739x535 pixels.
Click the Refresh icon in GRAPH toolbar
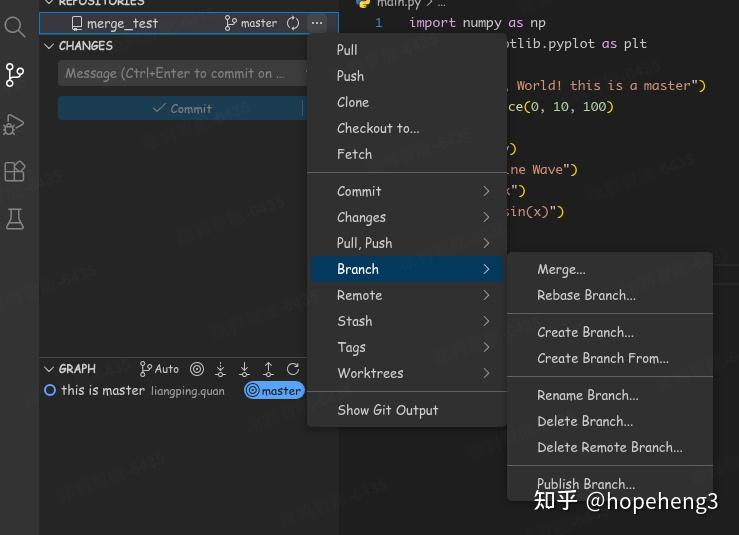(293, 369)
